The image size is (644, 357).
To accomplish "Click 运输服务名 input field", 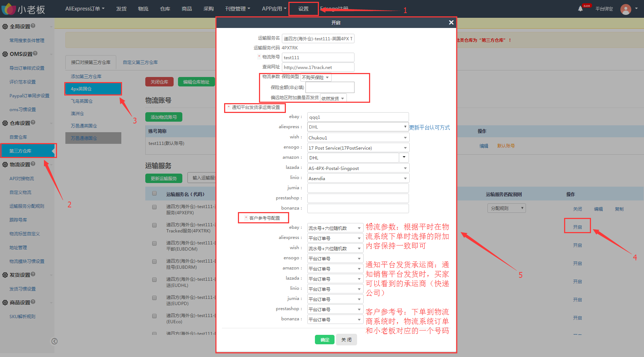I will (318, 38).
